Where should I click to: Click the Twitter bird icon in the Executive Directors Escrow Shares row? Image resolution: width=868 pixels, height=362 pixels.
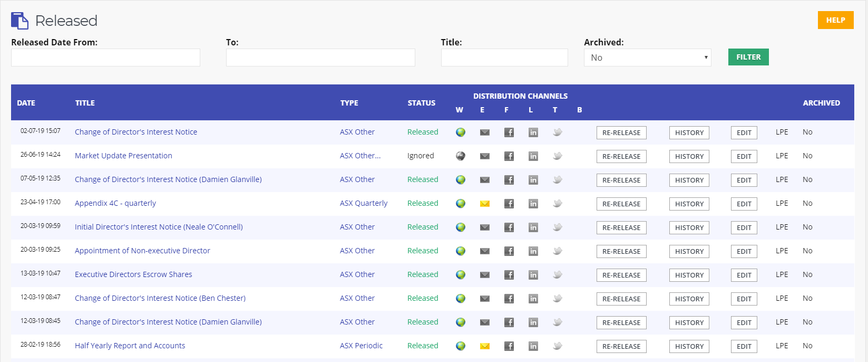point(558,275)
